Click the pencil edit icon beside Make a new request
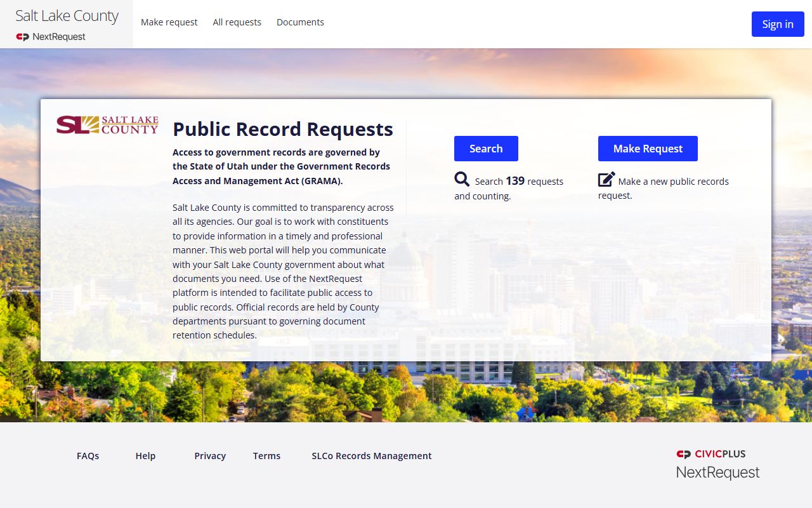 606,179
